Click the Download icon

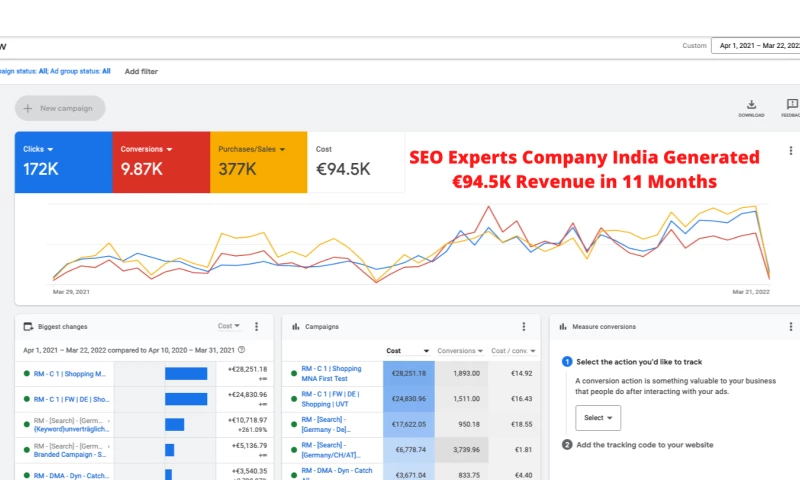(751, 108)
